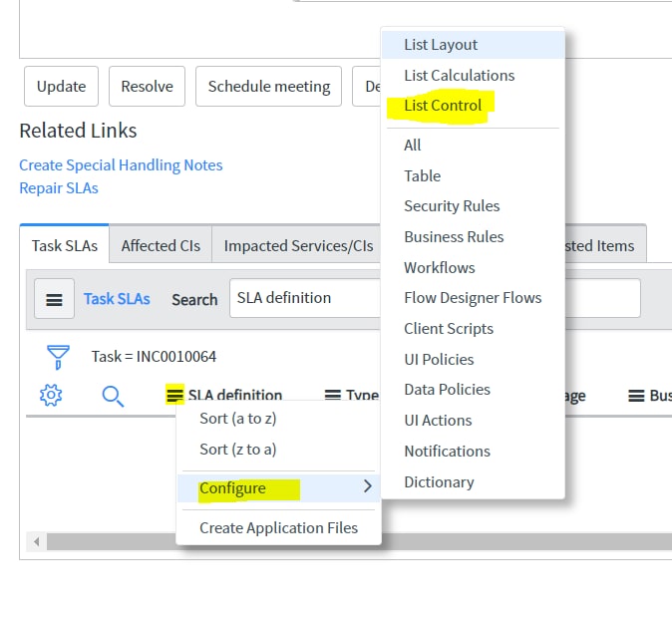Screen dimensions: 672x618
Task: Open the Repair SLAs related link
Action: [59, 188]
